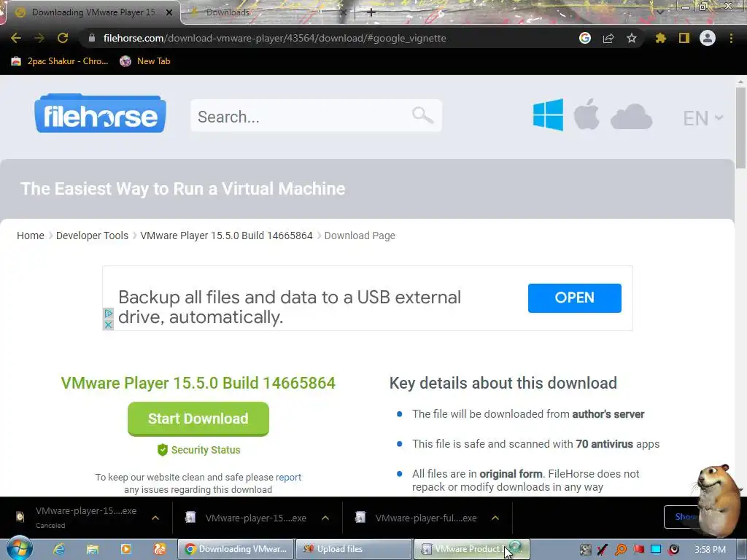The image size is (747, 560).
Task: Click the Start Download button
Action: tap(198, 419)
